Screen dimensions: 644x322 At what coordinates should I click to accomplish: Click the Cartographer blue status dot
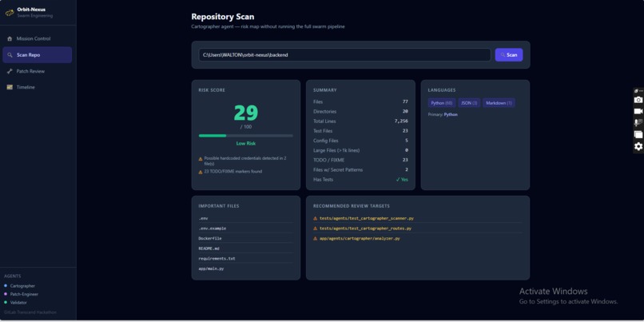pyautogui.click(x=6, y=285)
